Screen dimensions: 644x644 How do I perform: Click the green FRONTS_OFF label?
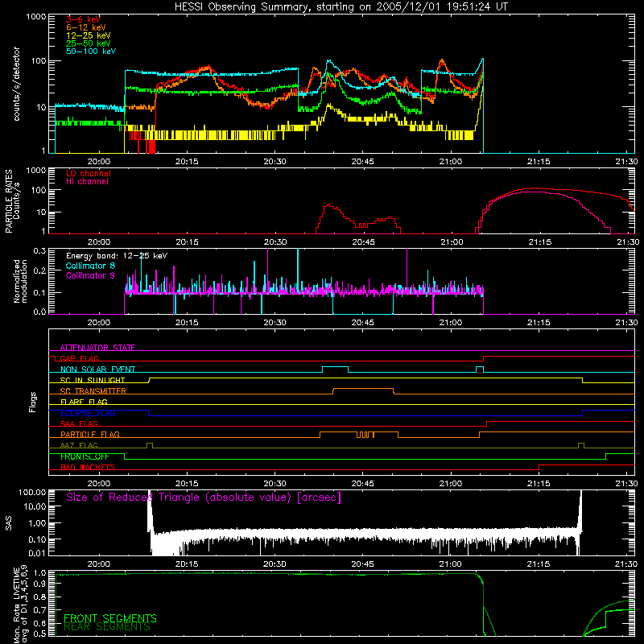(85, 456)
